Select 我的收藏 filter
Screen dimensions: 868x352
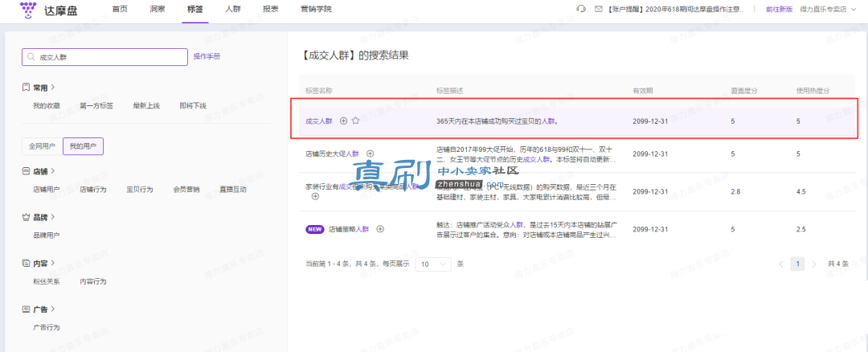(47, 106)
